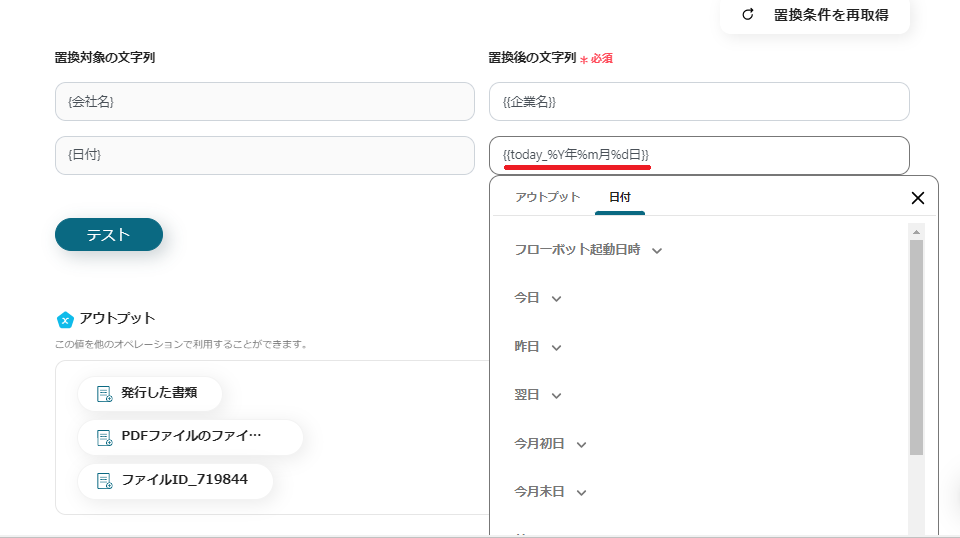Expand the 今日 date options
Image resolution: width=960 pixels, height=538 pixels.
click(557, 298)
